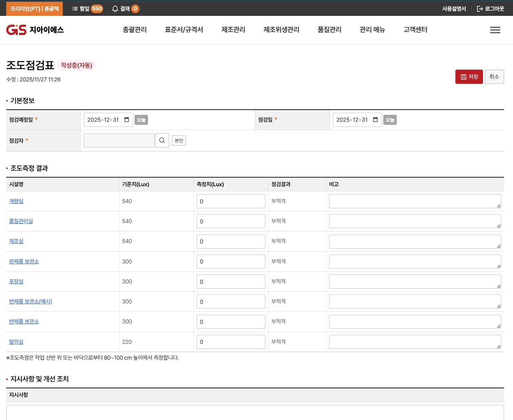
Task: Open the 품질관리실 facility link
Action: click(21, 221)
